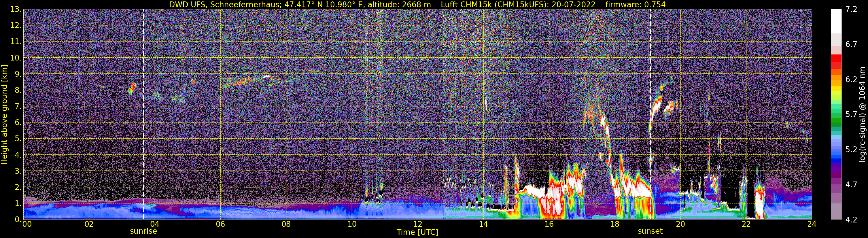Screen dimensions: 868x238
Task: Click the time axis tick label "24"
Action: (812, 224)
